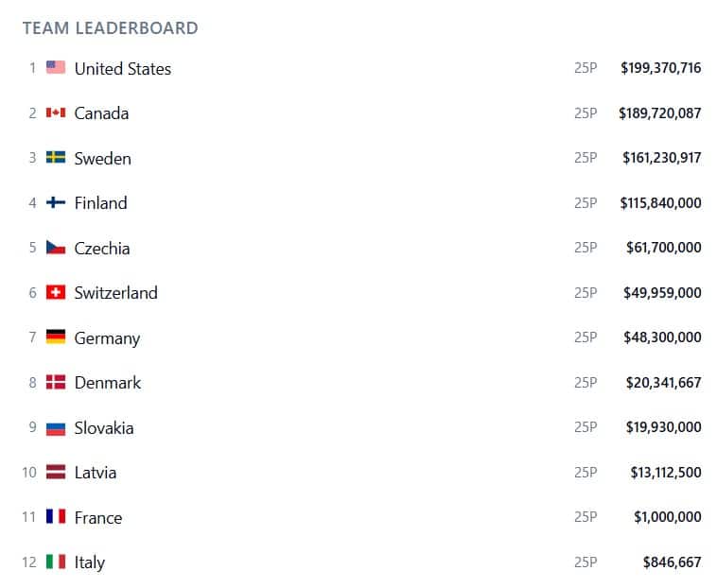717x588 pixels.
Task: Click the Germany flag icon
Action: click(x=56, y=337)
